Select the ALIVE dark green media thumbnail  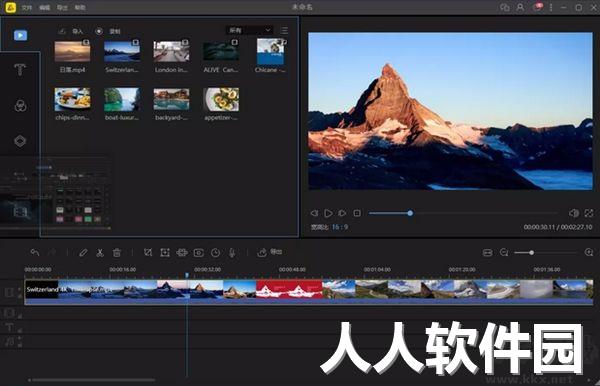coord(221,51)
